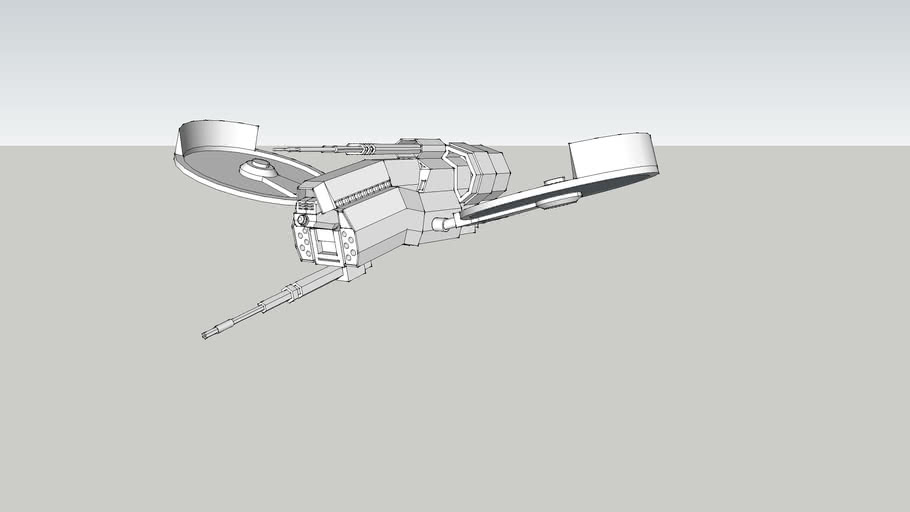Select the dome hub on left rotor
910x512 pixels.
tap(258, 167)
